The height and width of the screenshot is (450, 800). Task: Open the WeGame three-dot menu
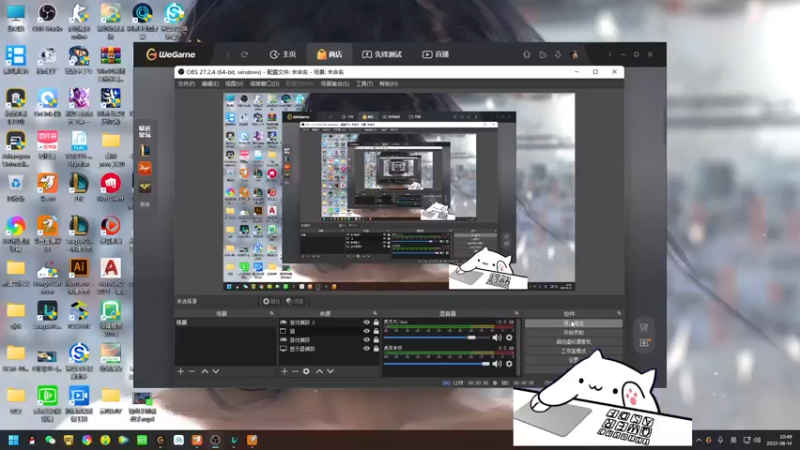pyautogui.click(x=610, y=55)
